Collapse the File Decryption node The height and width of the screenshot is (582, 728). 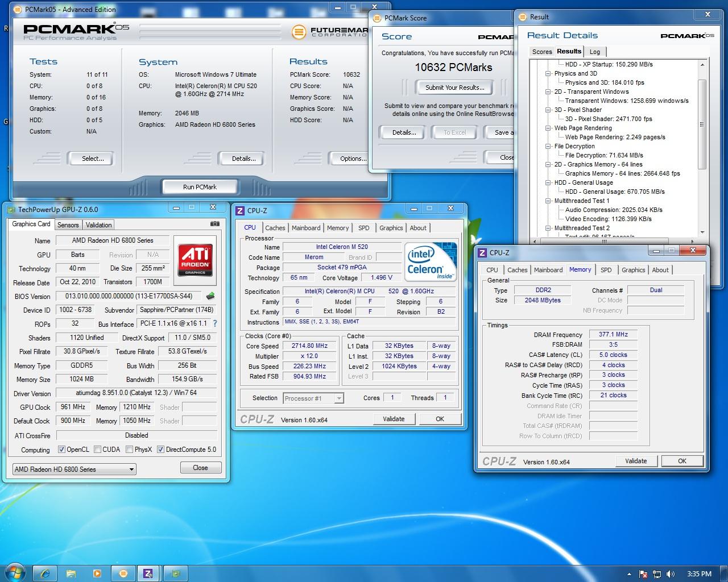pyautogui.click(x=548, y=146)
